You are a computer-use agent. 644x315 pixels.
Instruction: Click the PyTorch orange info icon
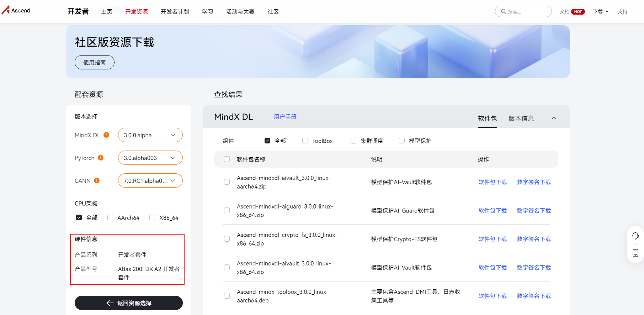click(x=101, y=158)
